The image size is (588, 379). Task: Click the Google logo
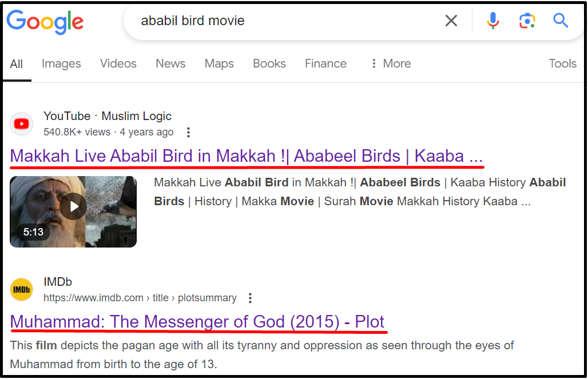point(45,22)
